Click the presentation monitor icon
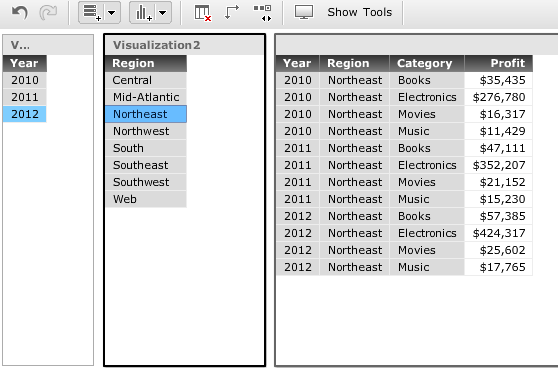Viewport: 558px width, 370px height. tap(304, 12)
